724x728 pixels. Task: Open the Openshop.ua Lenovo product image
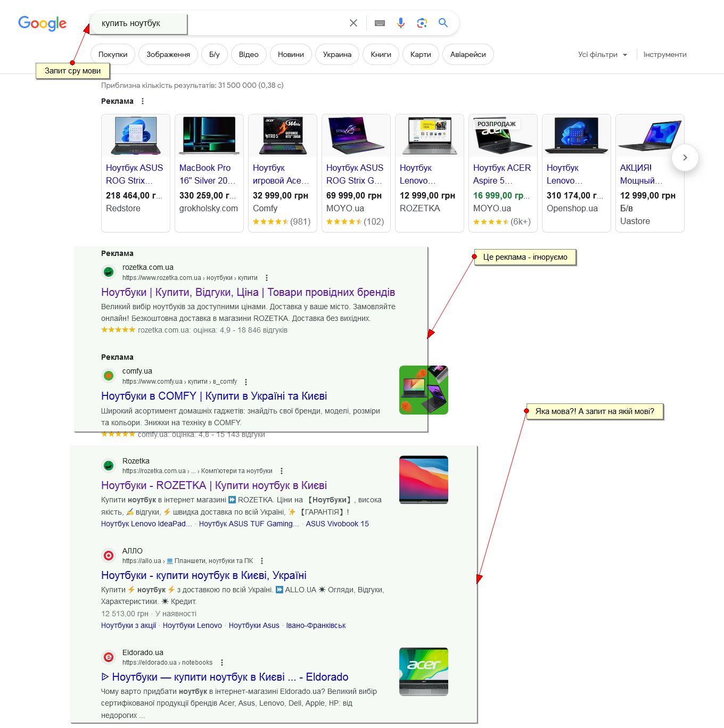(577, 136)
